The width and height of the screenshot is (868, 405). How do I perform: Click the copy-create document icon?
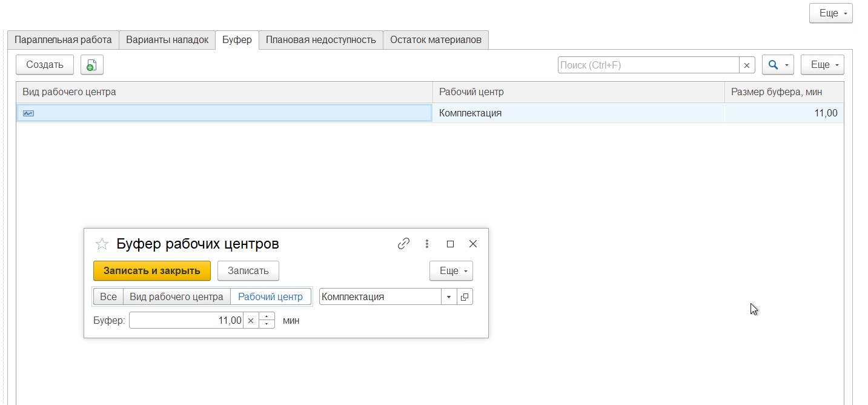tap(92, 65)
